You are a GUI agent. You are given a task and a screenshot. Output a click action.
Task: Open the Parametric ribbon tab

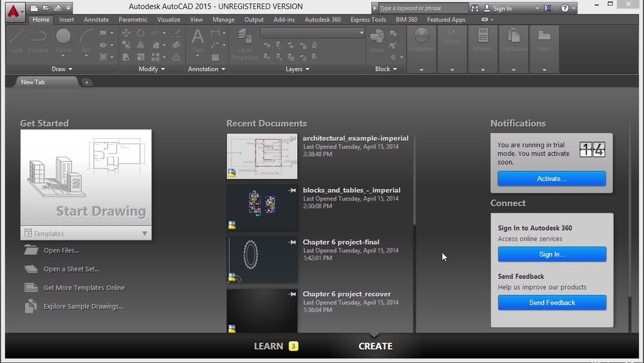click(133, 19)
